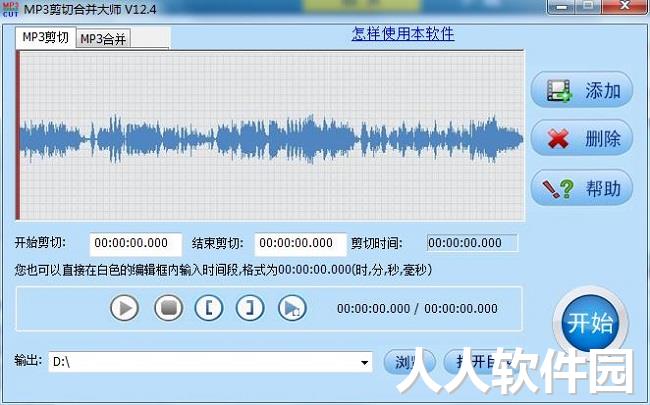Click the red playhead marker on waveform
The height and width of the screenshot is (405, 650).
click(18, 136)
